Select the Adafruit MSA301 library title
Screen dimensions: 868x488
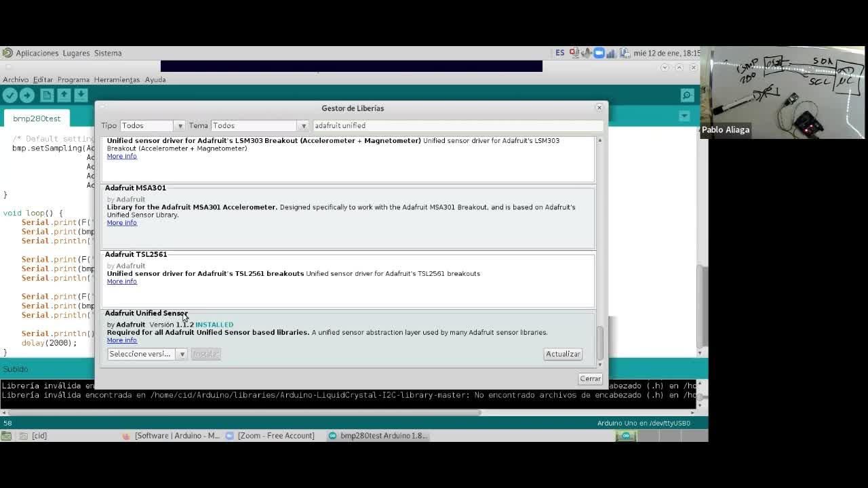(x=136, y=188)
